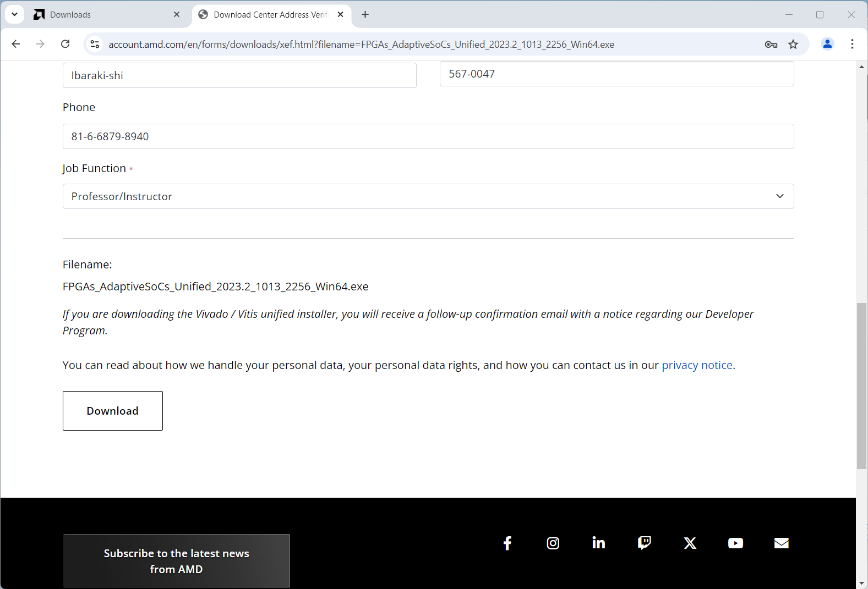Screen dimensions: 868x589
Task: View site information icon in address bar
Action: [x=95, y=45]
